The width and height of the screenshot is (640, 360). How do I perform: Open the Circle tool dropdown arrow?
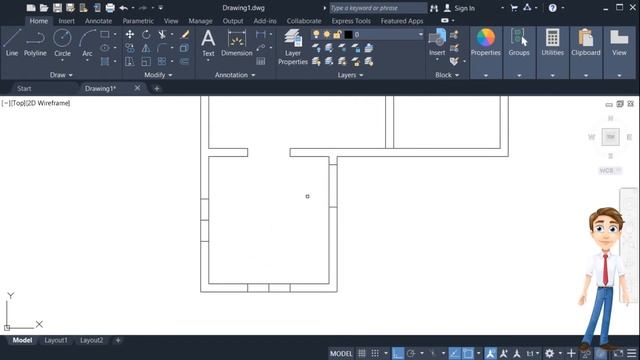[x=62, y=60]
